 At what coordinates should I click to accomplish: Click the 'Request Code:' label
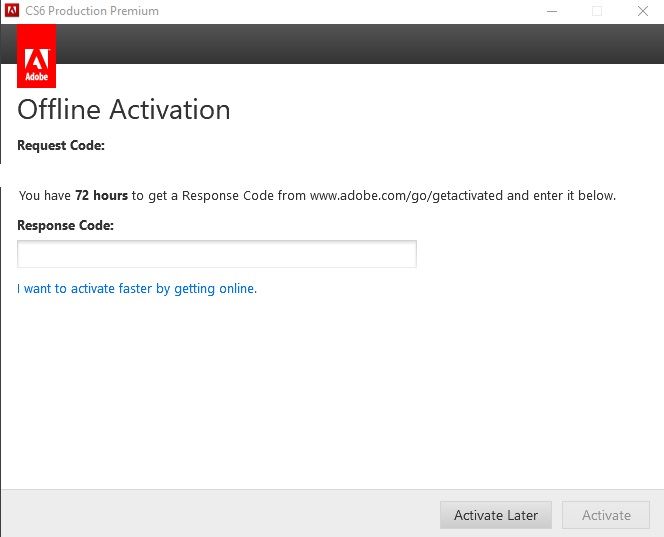(61, 145)
